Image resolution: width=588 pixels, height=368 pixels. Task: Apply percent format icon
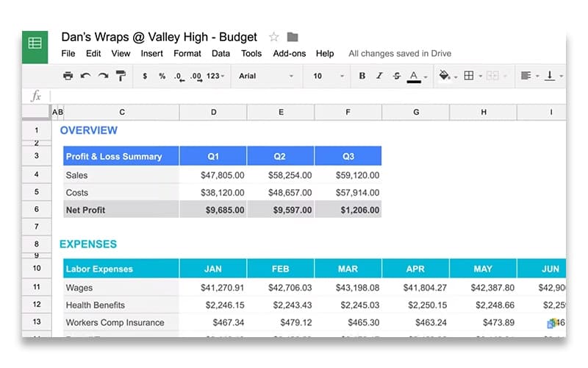click(162, 76)
